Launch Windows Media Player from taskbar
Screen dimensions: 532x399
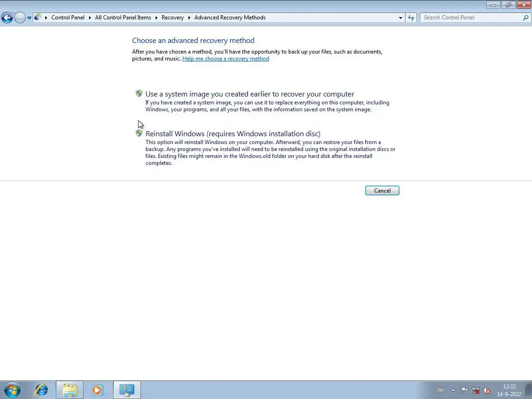click(x=97, y=390)
